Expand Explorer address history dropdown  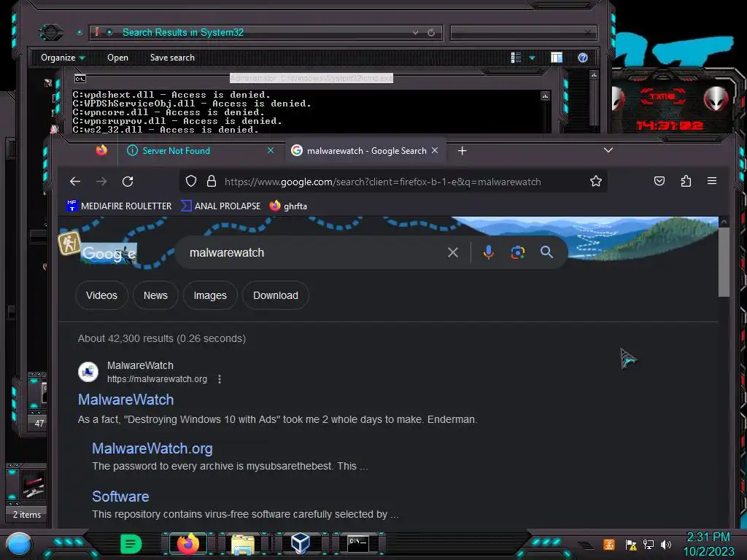click(x=415, y=32)
